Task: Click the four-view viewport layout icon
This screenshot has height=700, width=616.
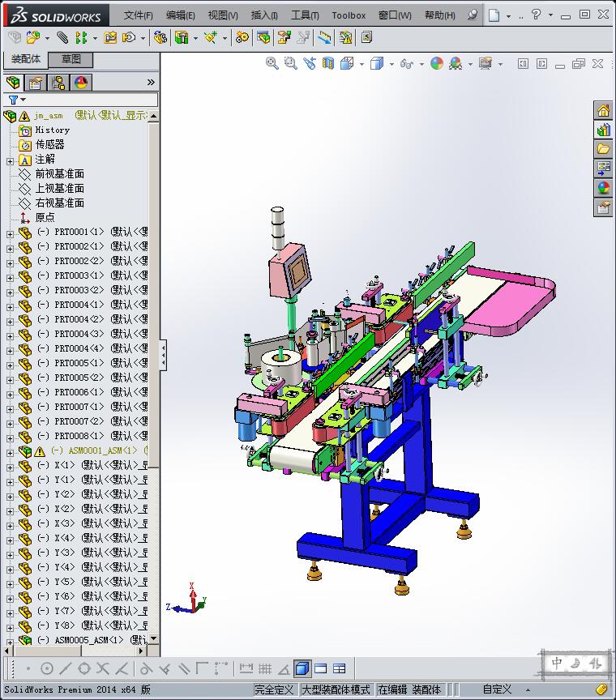Action: (340, 668)
